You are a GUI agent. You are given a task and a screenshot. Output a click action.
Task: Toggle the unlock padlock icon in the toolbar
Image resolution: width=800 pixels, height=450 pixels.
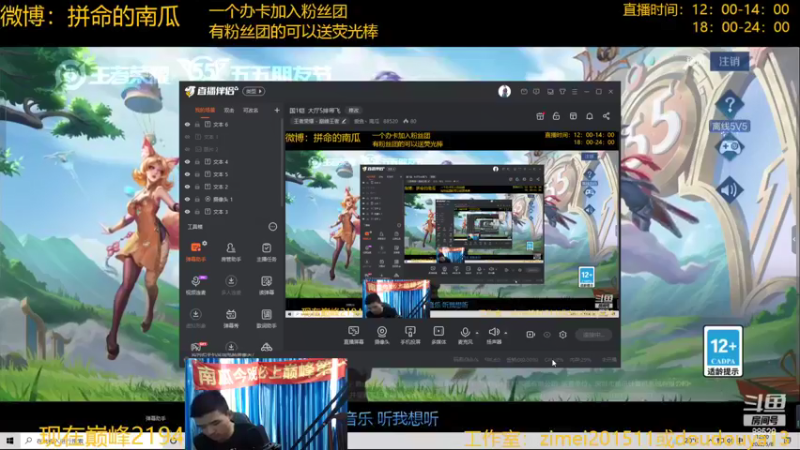pyautogui.click(x=556, y=116)
